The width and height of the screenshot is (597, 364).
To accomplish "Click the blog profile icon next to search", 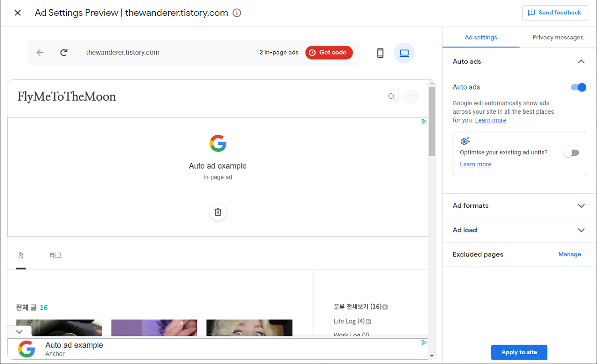I will pos(411,96).
